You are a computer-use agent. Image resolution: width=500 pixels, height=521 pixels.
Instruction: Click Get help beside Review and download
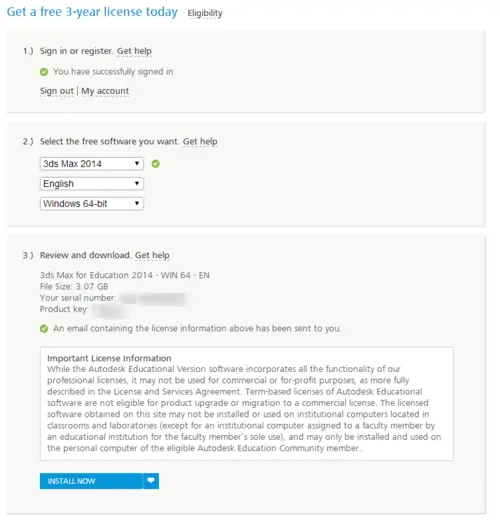coord(152,255)
